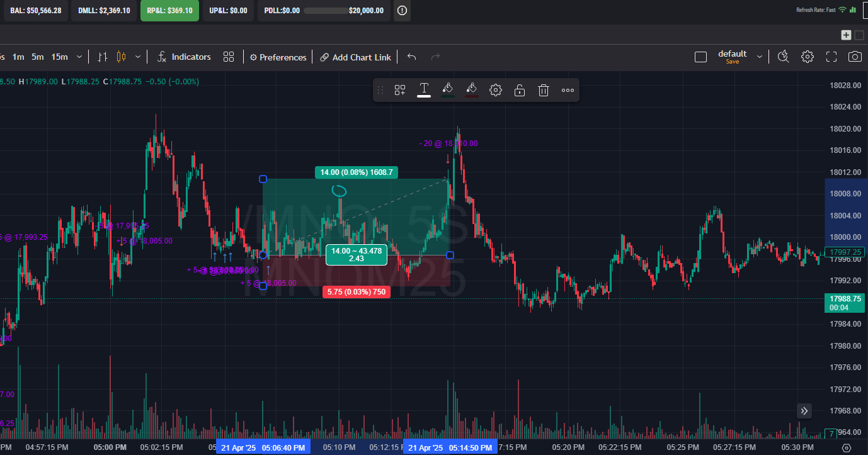868x455 pixels.
Task: Toggle lock on the selected drawing
Action: [519, 90]
